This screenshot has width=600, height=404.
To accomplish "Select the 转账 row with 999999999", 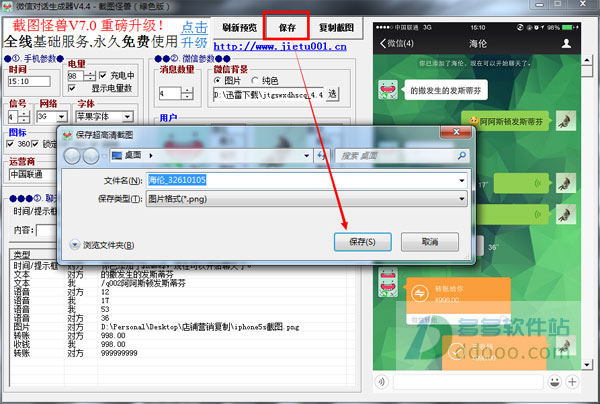I will pos(178,353).
